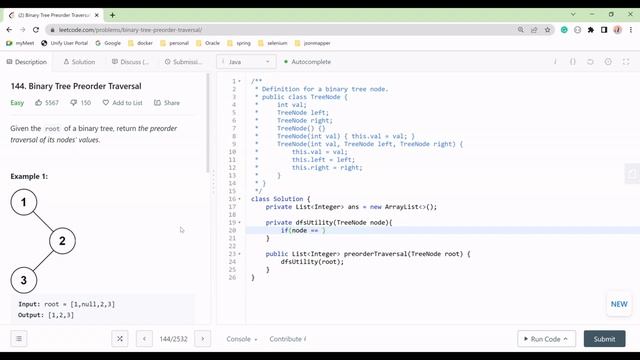Enter fullscreen editor mode
The width and height of the screenshot is (640, 360).
pyautogui.click(x=626, y=62)
